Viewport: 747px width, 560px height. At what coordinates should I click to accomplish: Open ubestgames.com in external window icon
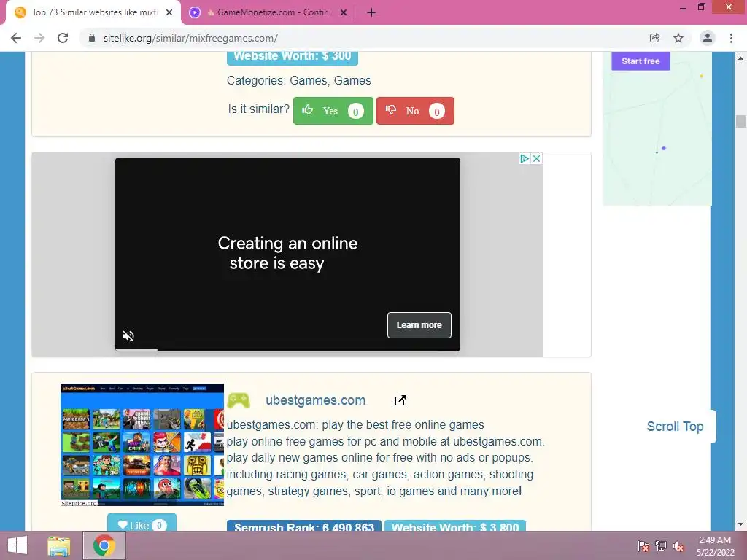tap(400, 400)
